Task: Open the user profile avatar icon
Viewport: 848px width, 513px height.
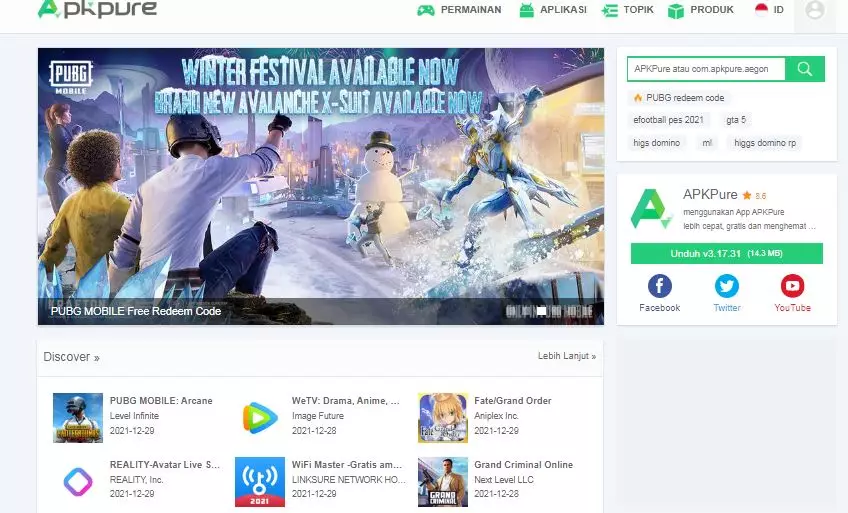Action: 814,11
